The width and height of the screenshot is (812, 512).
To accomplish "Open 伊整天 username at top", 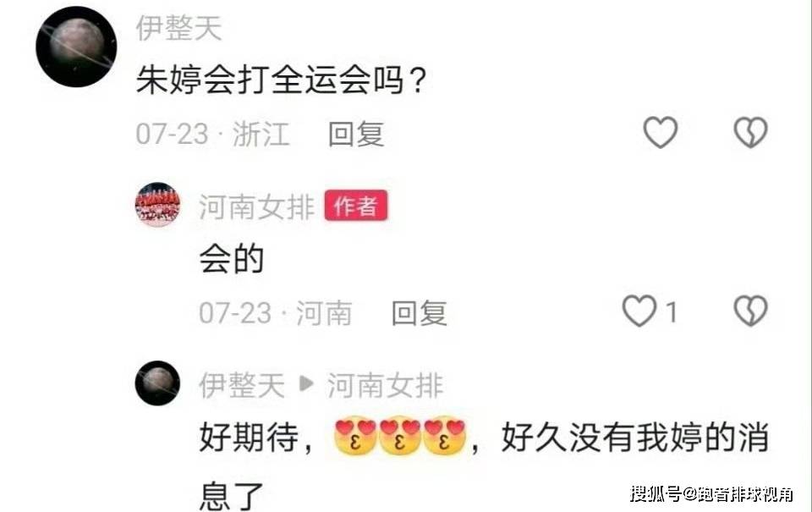I will tap(178, 28).
